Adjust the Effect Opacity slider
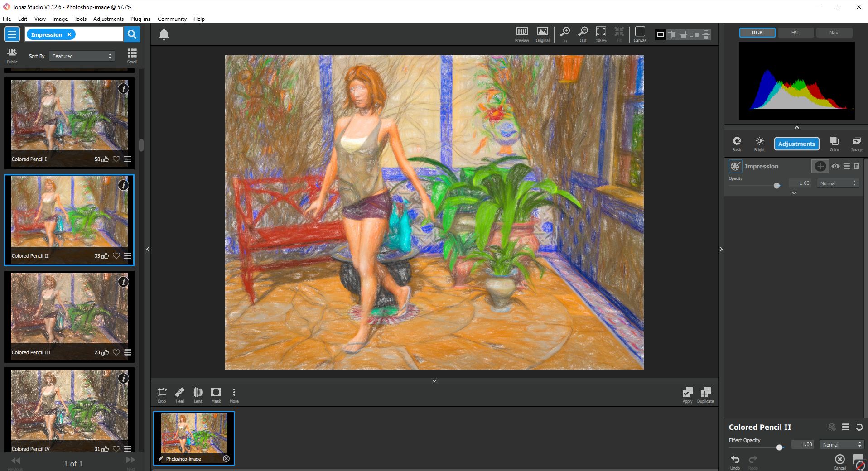This screenshot has height=471, width=868. [x=779, y=447]
